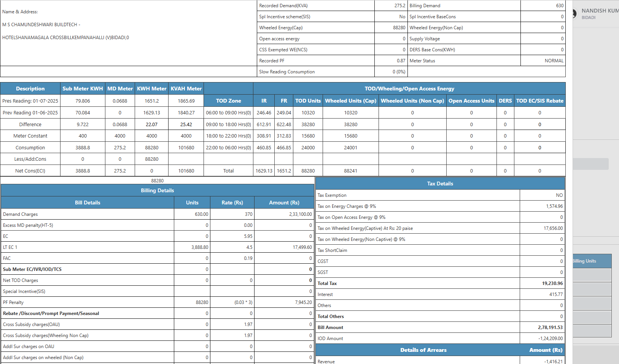The height and width of the screenshot is (364, 619).
Task: Click the 'Open Access Units' header
Action: point(471,101)
